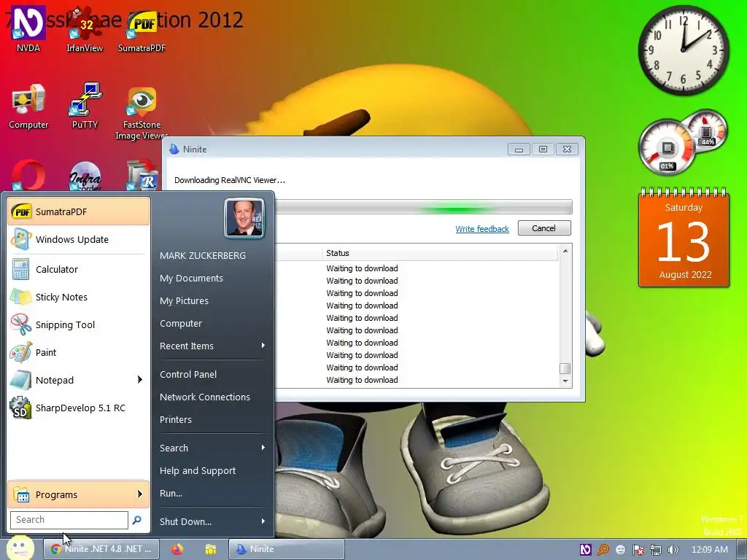Launch Snipping Tool from Start menu
The height and width of the screenshot is (560, 747).
(x=79, y=324)
